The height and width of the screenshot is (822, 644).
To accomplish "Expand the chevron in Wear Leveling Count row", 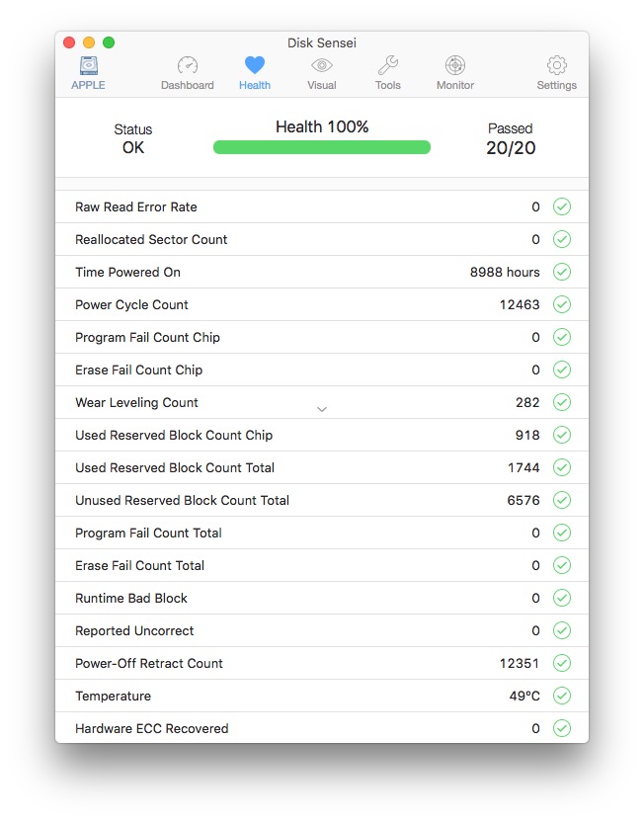I will tap(322, 409).
